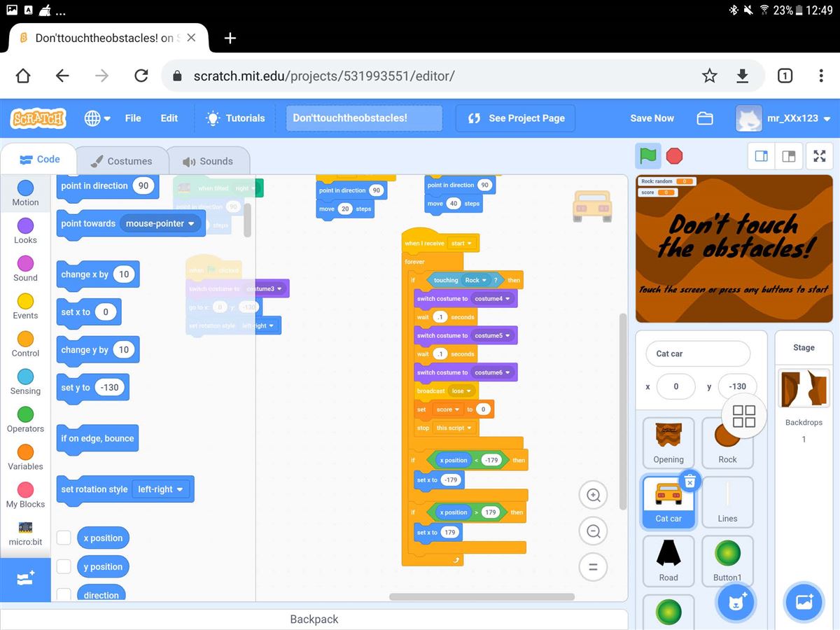Select the Variables block category
The width and height of the screenshot is (840, 630).
[25, 456]
